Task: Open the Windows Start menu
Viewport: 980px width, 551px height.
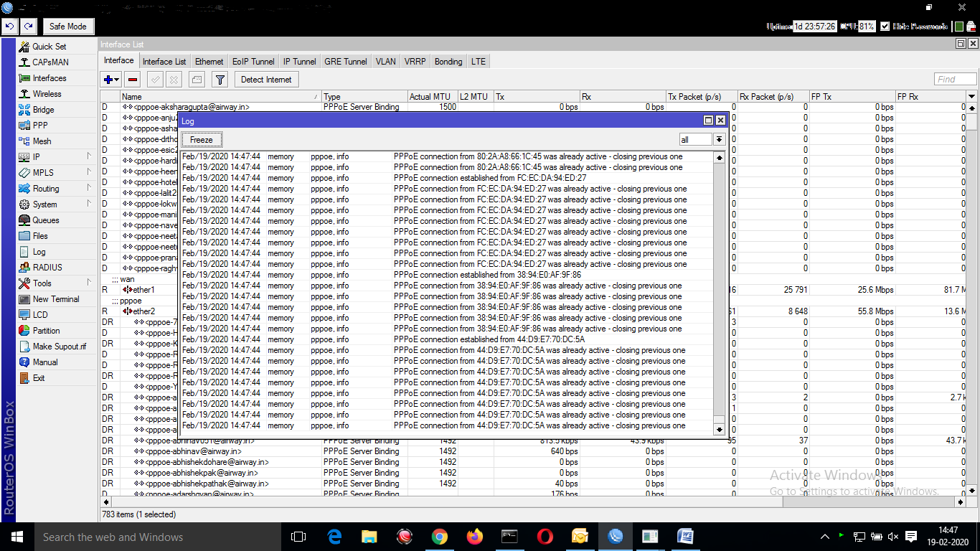Action: click(x=17, y=537)
